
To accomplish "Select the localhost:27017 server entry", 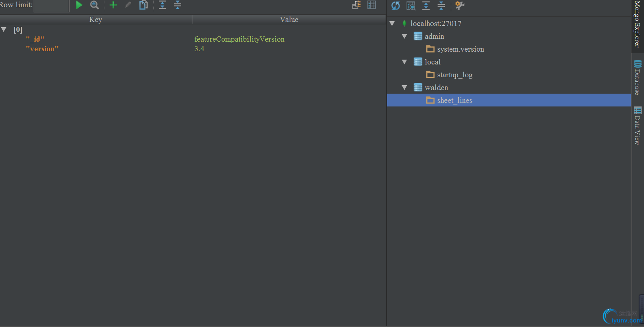I will 436,24.
